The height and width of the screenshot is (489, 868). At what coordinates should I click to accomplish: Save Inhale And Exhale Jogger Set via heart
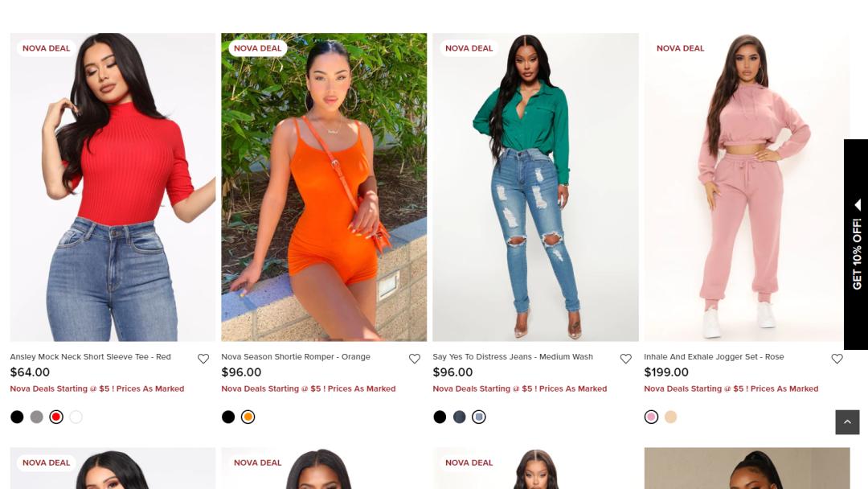tap(837, 359)
